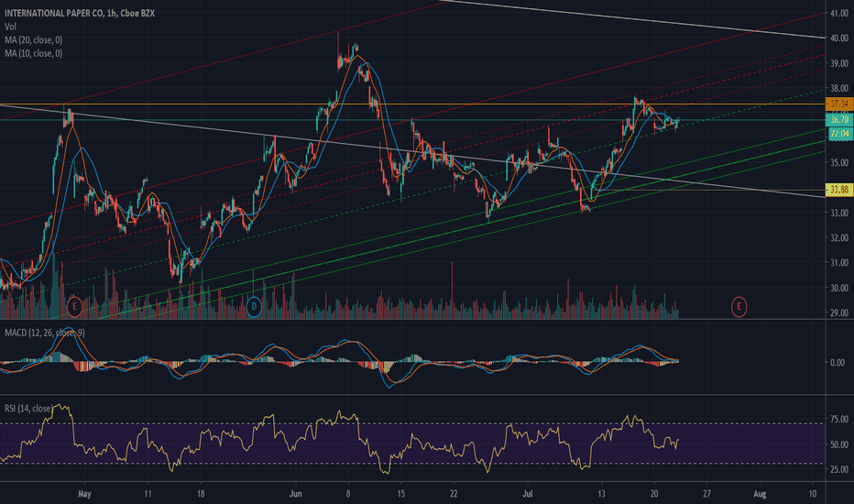Click the 8 date label on time axis

pyautogui.click(x=348, y=494)
